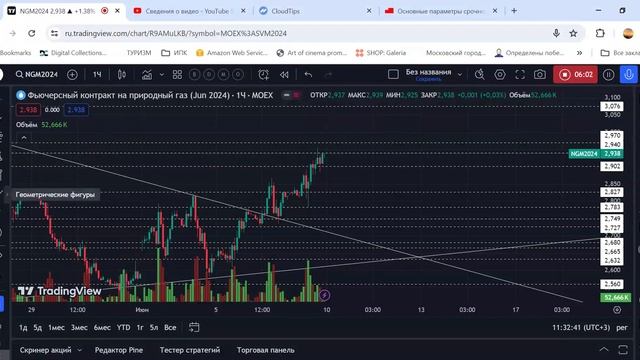Click the 2,902 price level label
The width and height of the screenshot is (640, 360).
612,166
